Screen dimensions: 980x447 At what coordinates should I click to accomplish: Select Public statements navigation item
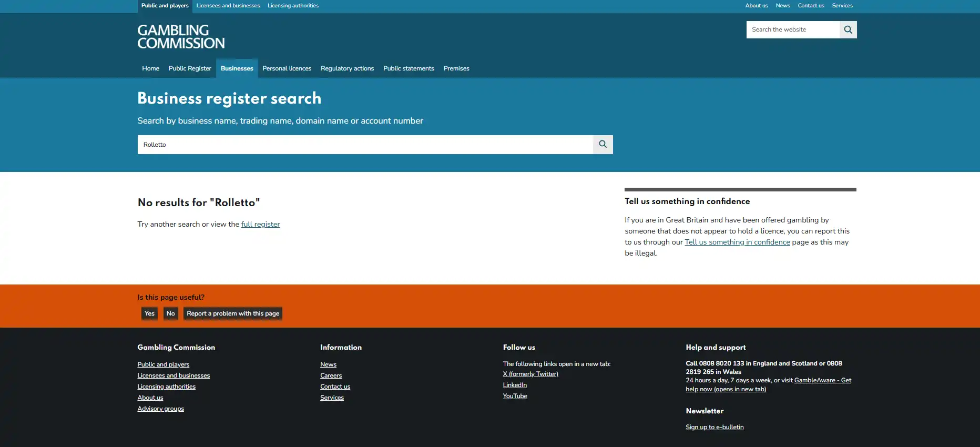click(x=409, y=68)
